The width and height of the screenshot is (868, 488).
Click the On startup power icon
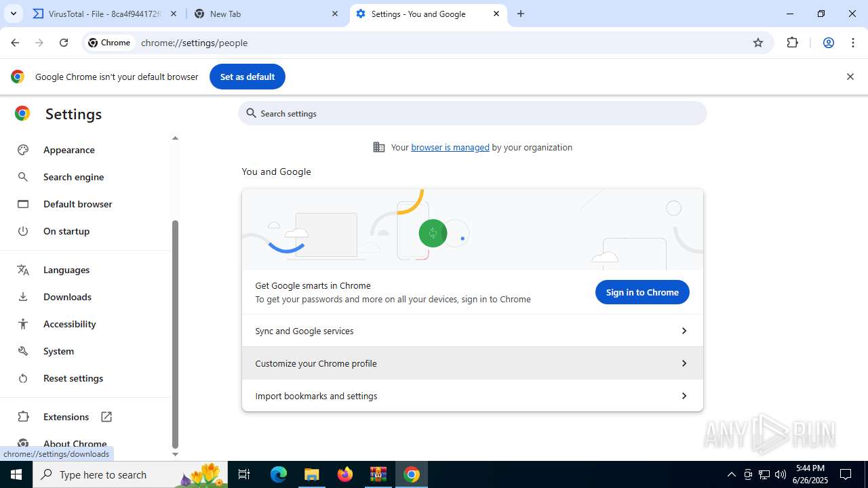tap(23, 231)
